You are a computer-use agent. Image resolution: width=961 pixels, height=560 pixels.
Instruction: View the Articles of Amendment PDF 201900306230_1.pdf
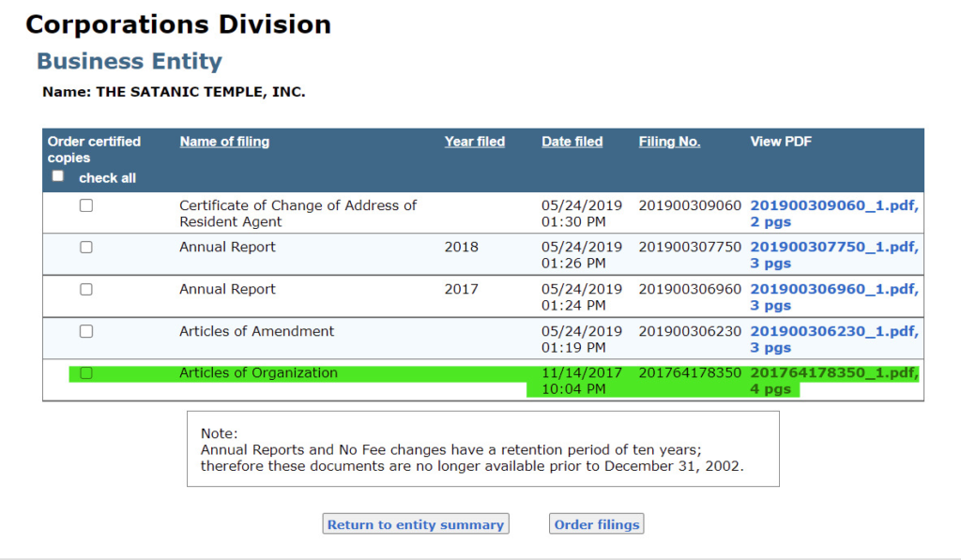(x=832, y=340)
